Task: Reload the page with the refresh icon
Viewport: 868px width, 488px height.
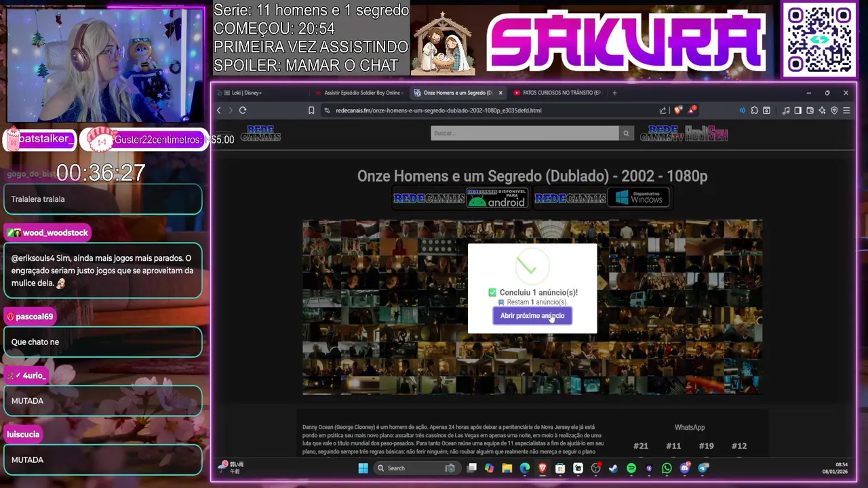Action: 243,110
